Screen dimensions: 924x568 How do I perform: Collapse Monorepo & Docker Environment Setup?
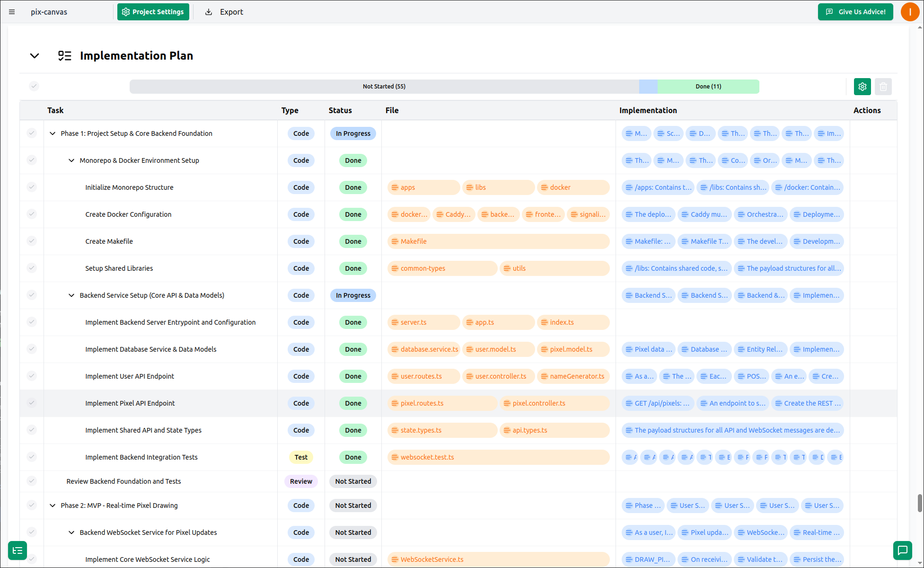tap(71, 160)
